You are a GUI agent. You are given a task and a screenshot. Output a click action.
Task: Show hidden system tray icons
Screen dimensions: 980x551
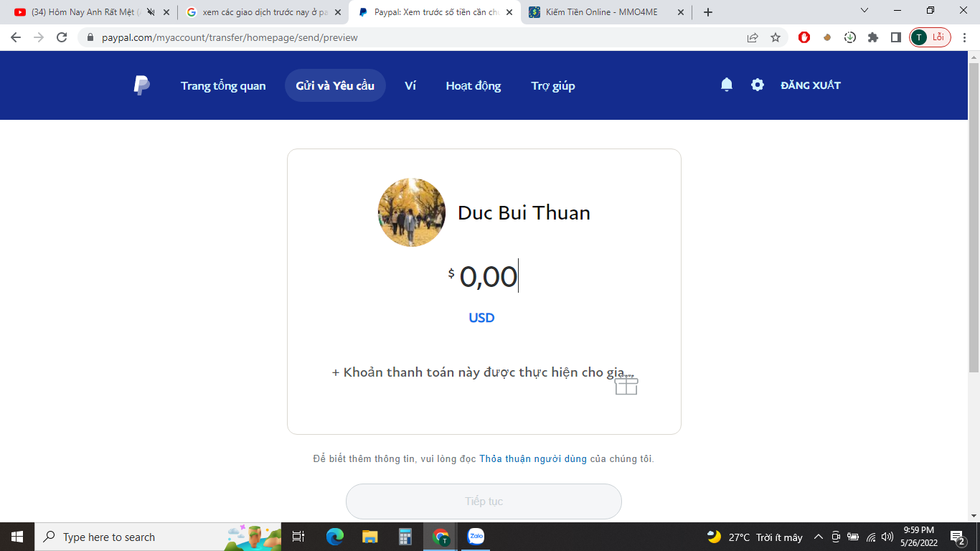pos(818,537)
